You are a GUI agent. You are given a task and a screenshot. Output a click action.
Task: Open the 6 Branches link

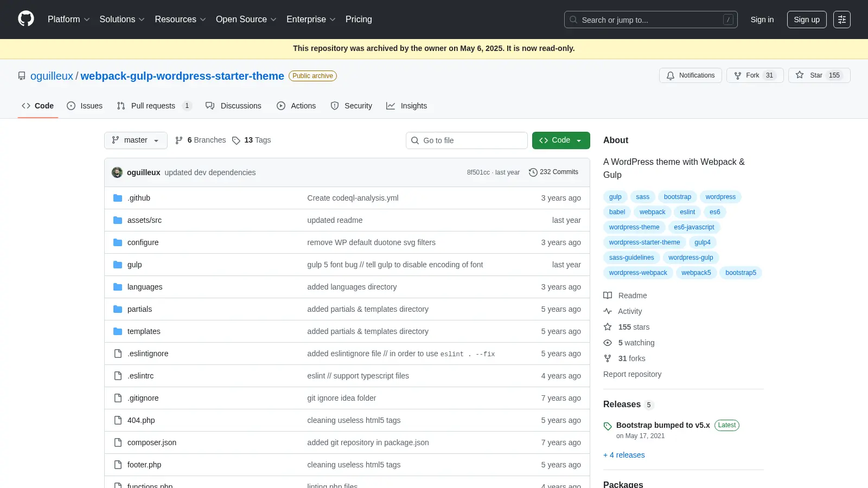(x=200, y=140)
